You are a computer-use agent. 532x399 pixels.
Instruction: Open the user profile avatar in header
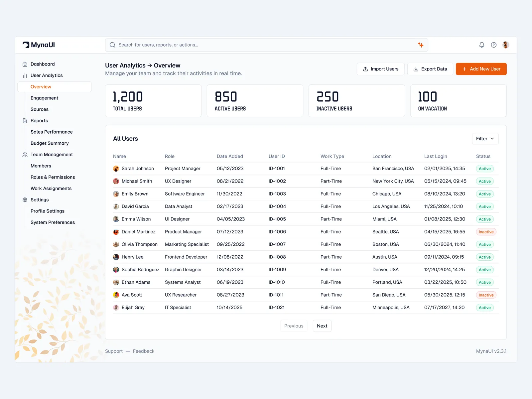[506, 45]
